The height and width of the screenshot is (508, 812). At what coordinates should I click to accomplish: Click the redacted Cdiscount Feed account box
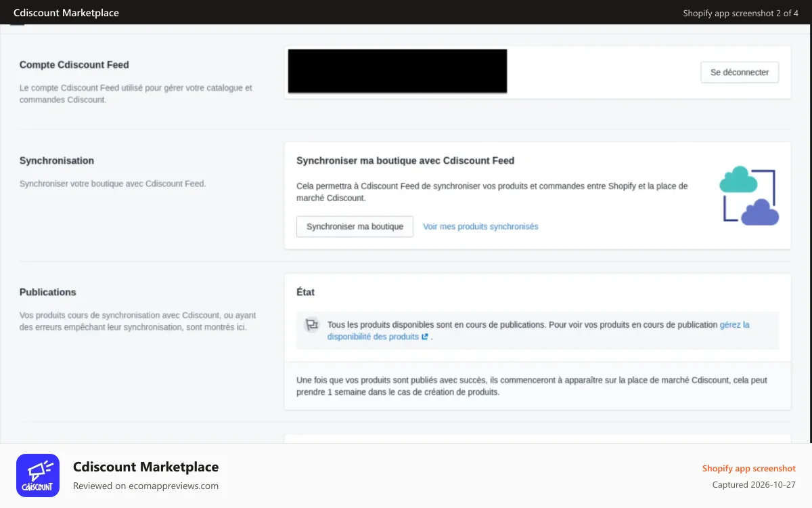pos(397,71)
